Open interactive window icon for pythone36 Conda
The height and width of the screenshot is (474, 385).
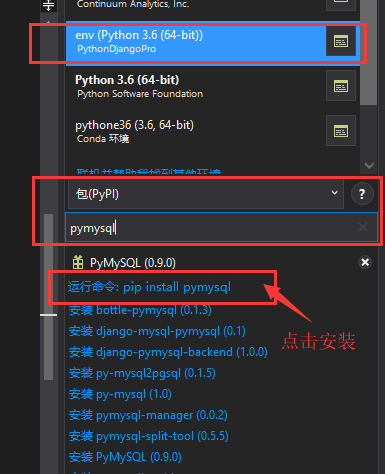(341, 131)
